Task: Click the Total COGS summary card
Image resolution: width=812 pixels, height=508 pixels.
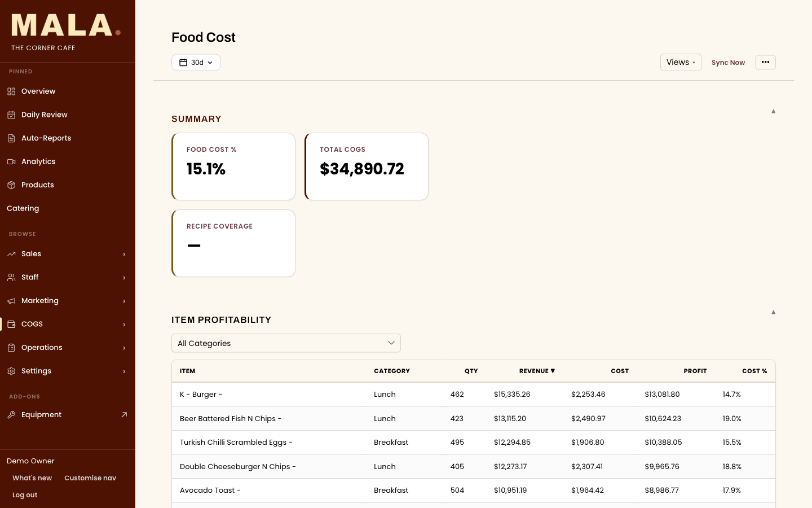Action: [367, 167]
